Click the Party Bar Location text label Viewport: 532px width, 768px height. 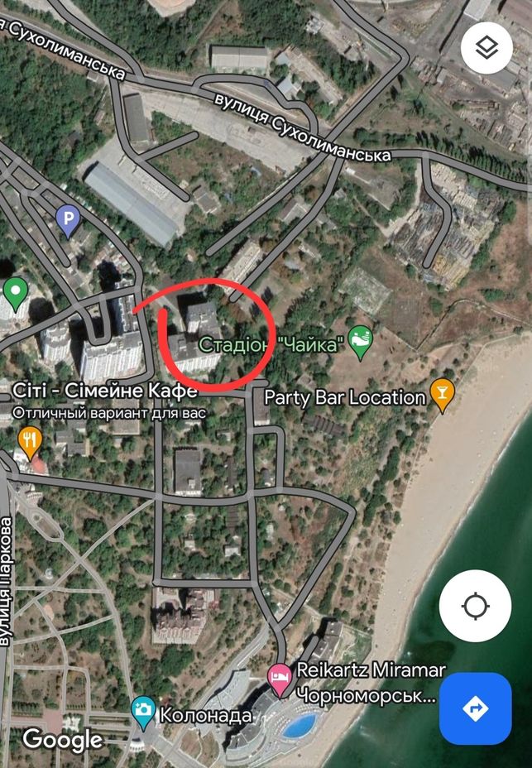[x=345, y=397]
